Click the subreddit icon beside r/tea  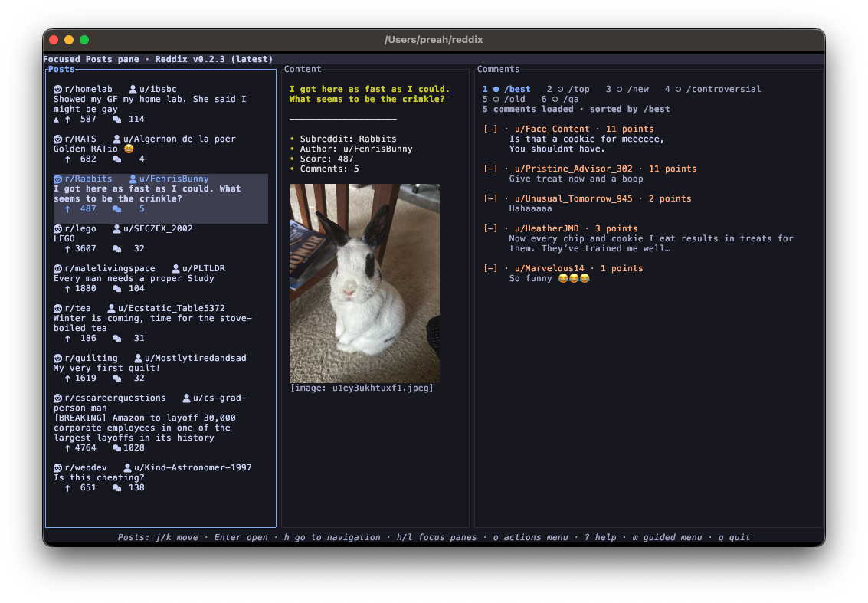click(57, 308)
